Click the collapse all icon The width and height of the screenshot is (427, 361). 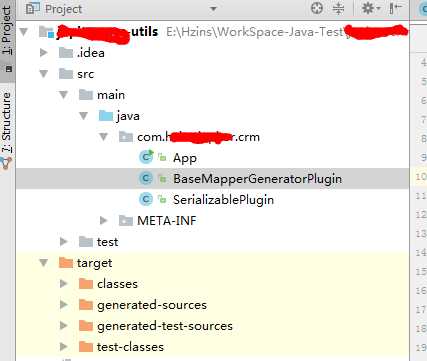[338, 8]
